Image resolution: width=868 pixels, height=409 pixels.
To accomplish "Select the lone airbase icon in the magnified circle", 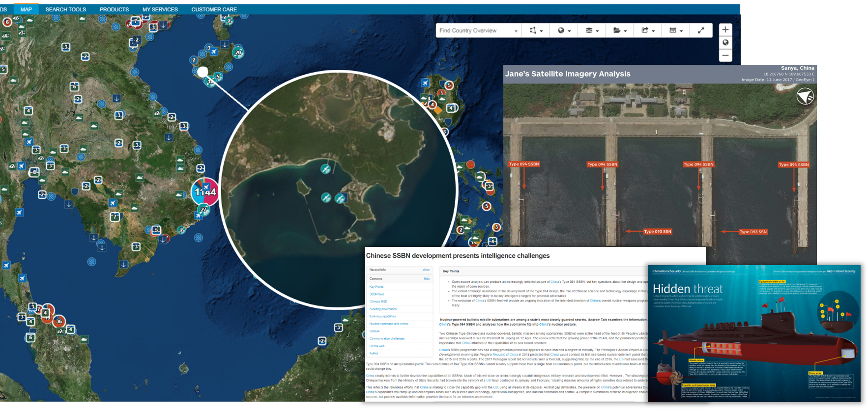I will (x=325, y=169).
